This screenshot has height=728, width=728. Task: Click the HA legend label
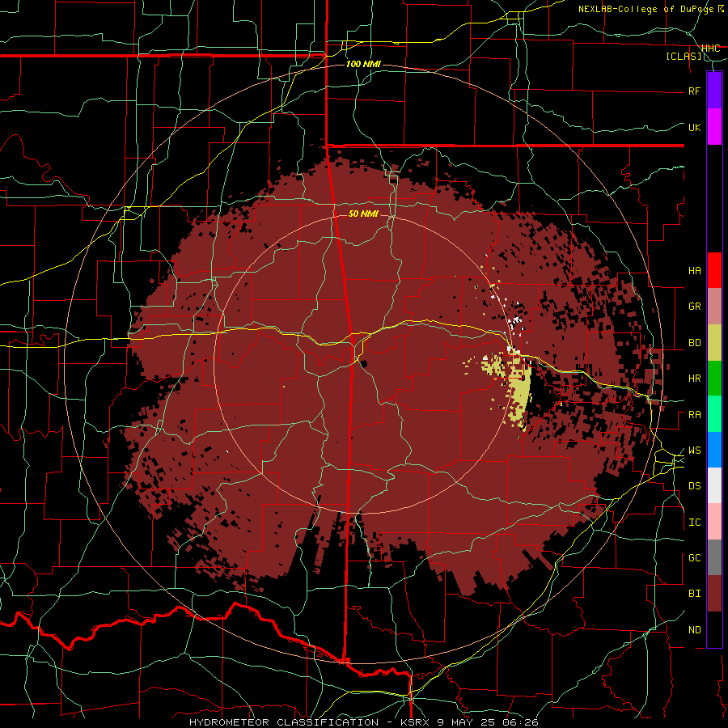coord(695,271)
